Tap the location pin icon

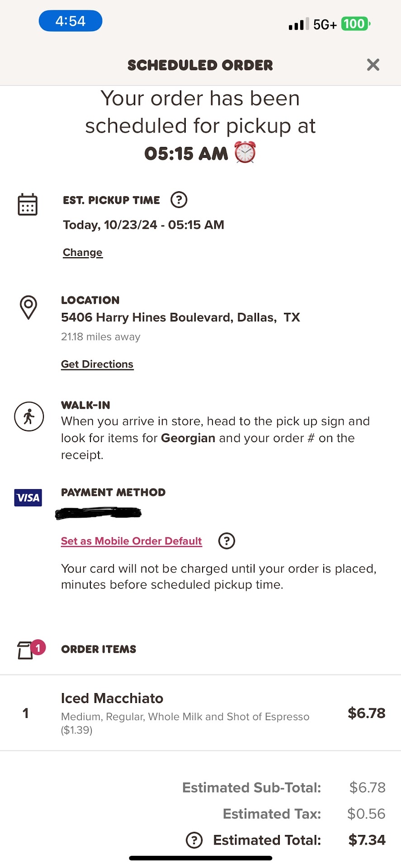click(28, 307)
